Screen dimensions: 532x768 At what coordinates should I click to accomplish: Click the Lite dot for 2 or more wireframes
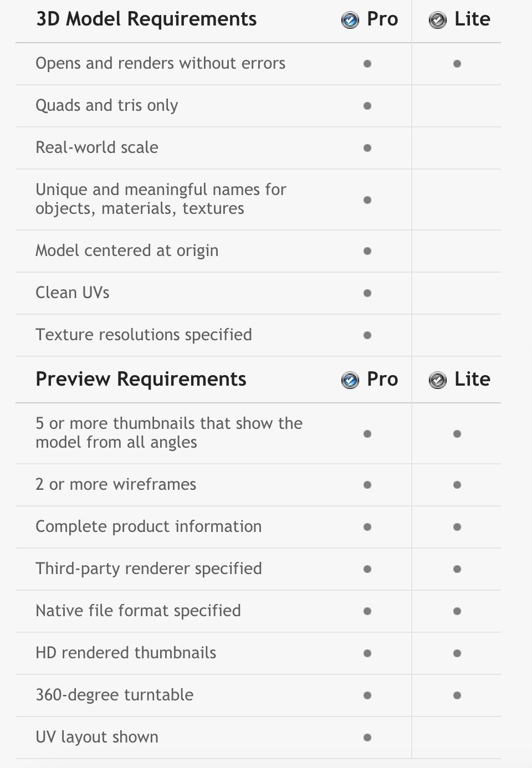(x=457, y=485)
